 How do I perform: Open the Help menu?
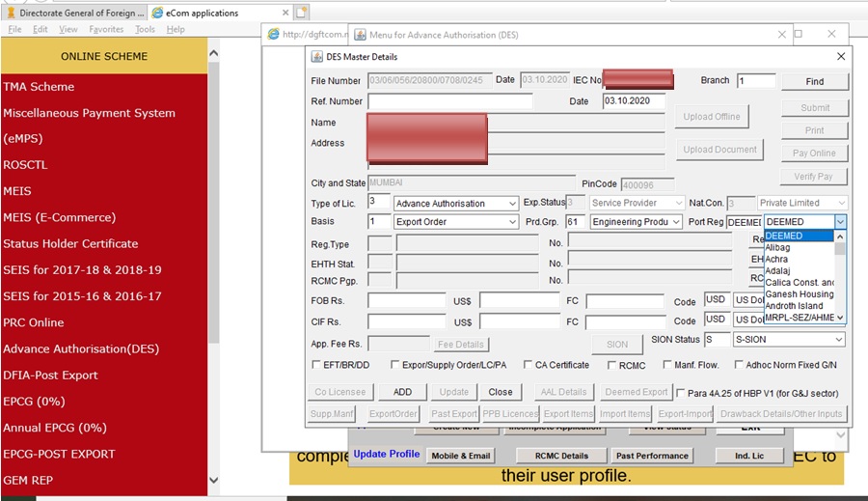(176, 29)
